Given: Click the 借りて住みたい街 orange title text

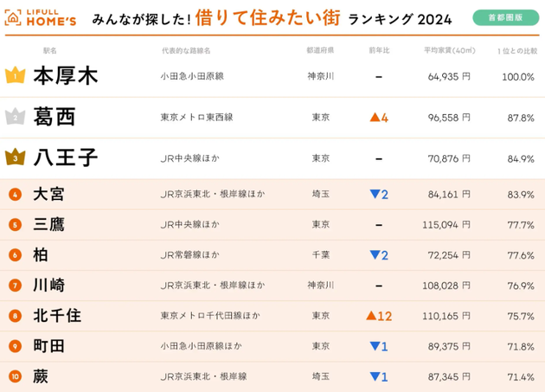Looking at the screenshot, I should click(267, 17).
